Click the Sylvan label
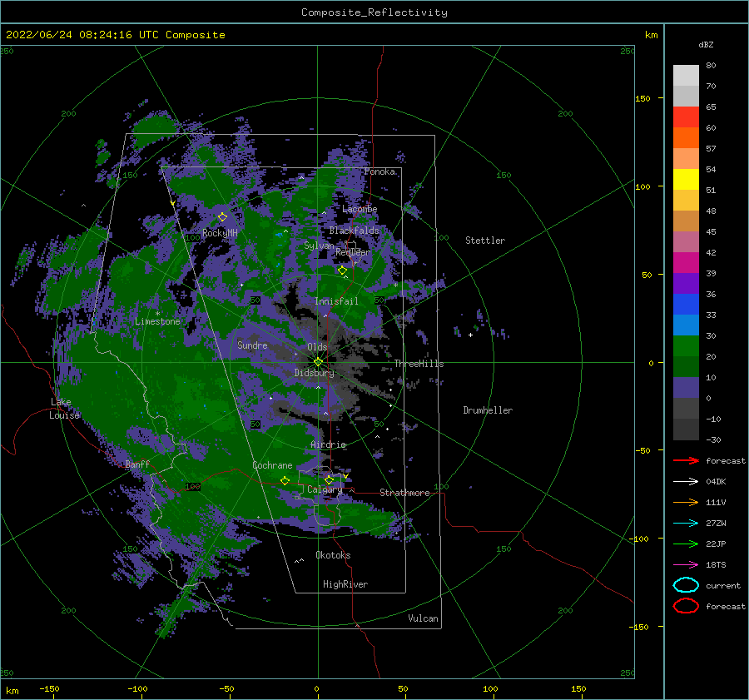The width and height of the screenshot is (749, 700). 319,246
